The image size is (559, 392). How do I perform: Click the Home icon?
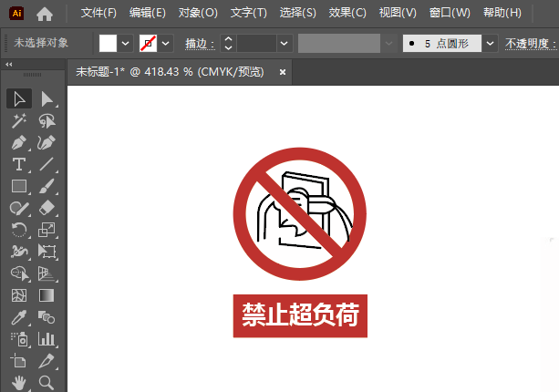pos(45,14)
